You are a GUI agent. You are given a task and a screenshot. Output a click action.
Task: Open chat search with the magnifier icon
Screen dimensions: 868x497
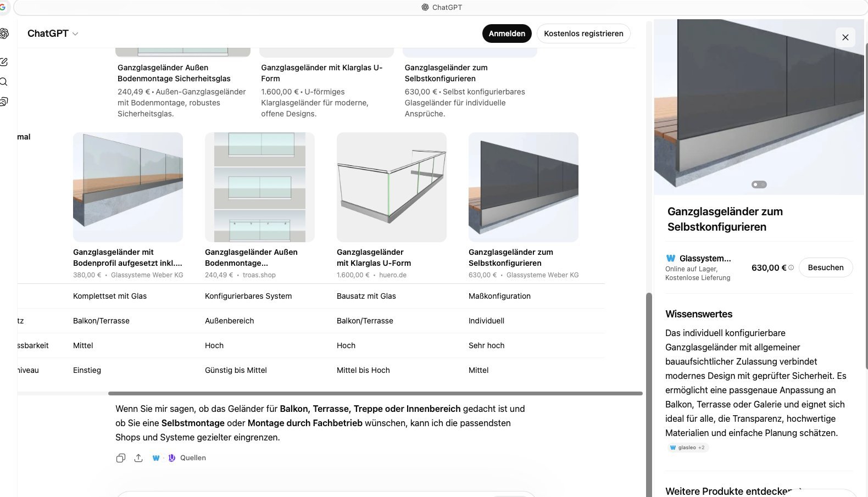[4, 82]
